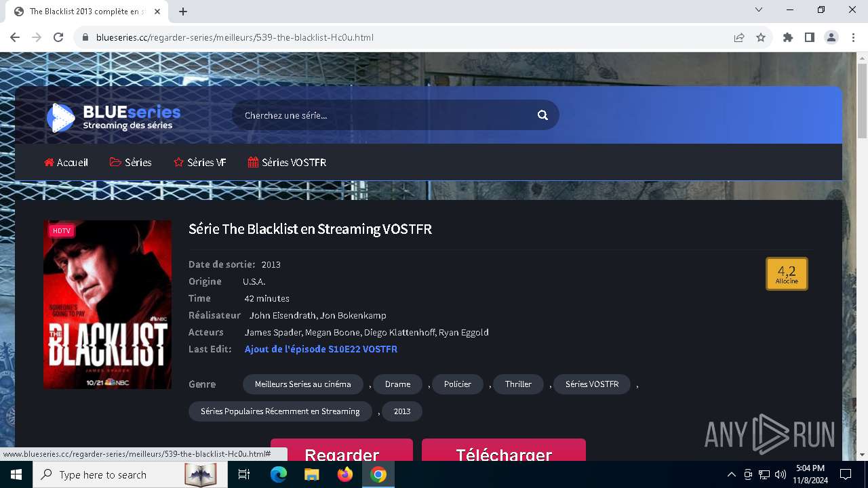Click the browser forward arrow

pyautogui.click(x=37, y=37)
